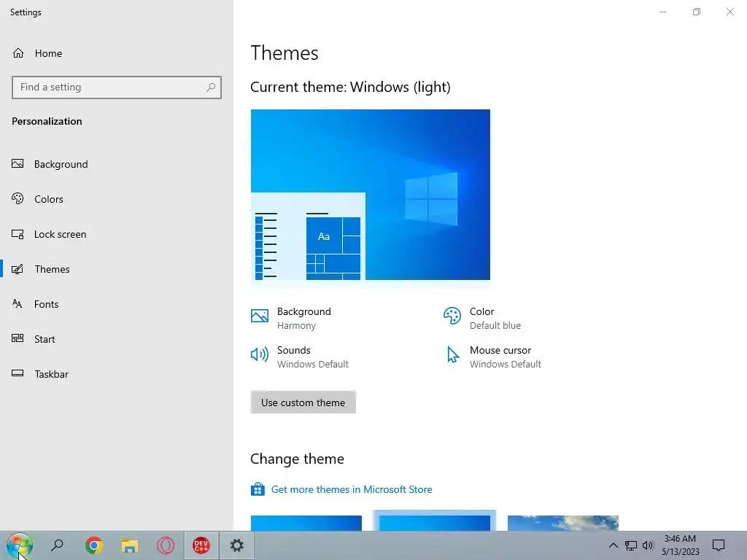Restore down the Settings window

point(697,12)
